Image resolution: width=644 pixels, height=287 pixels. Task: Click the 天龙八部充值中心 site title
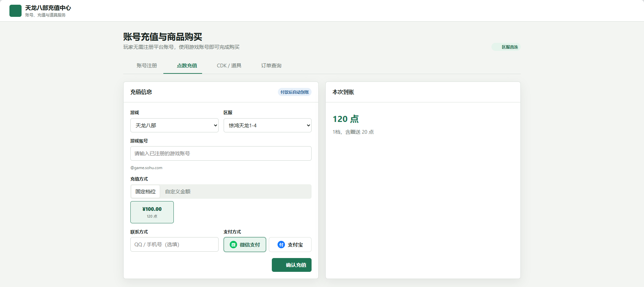click(x=48, y=8)
